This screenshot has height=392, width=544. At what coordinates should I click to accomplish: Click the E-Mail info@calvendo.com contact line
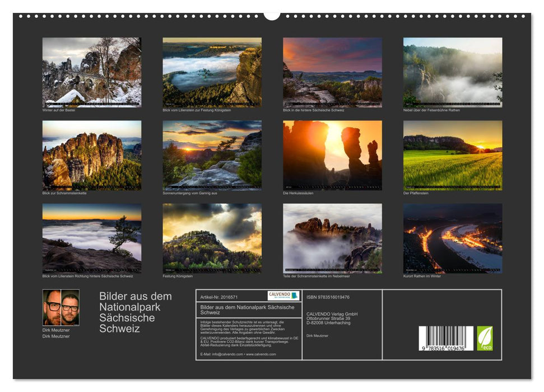224,354
